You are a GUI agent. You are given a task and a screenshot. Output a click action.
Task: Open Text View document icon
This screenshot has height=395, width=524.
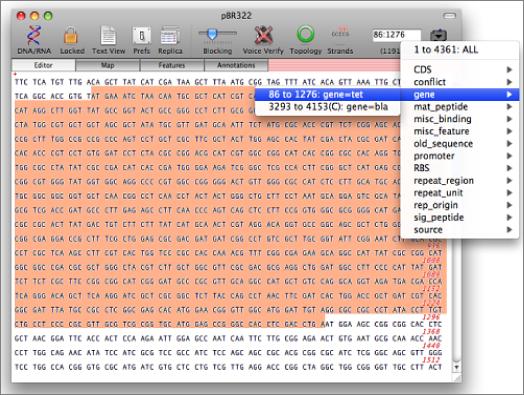[x=108, y=35]
